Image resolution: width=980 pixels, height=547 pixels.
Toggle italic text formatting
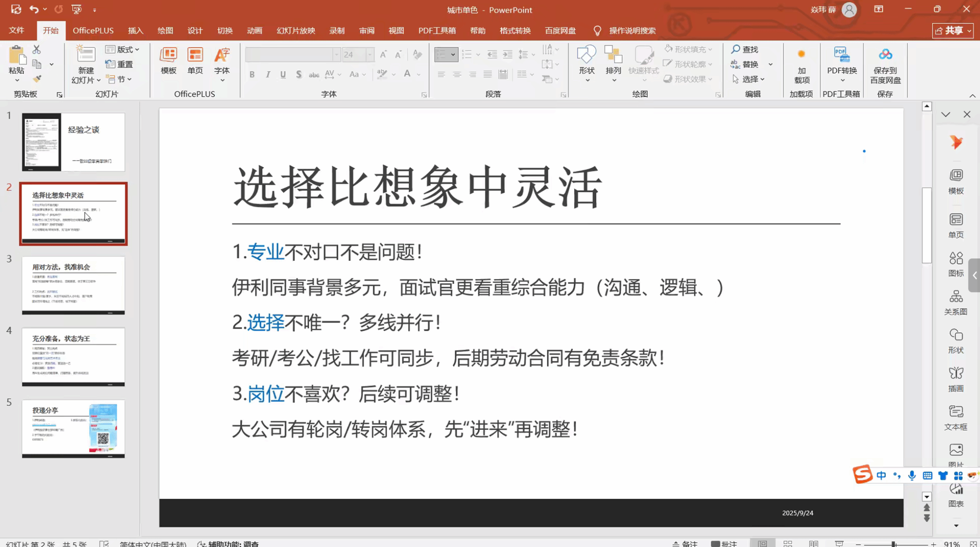tap(267, 75)
